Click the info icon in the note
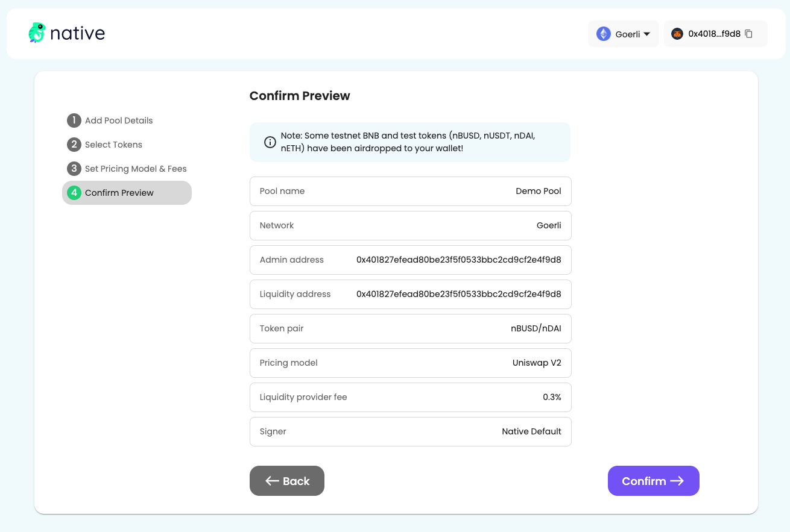790x532 pixels. pyautogui.click(x=270, y=142)
